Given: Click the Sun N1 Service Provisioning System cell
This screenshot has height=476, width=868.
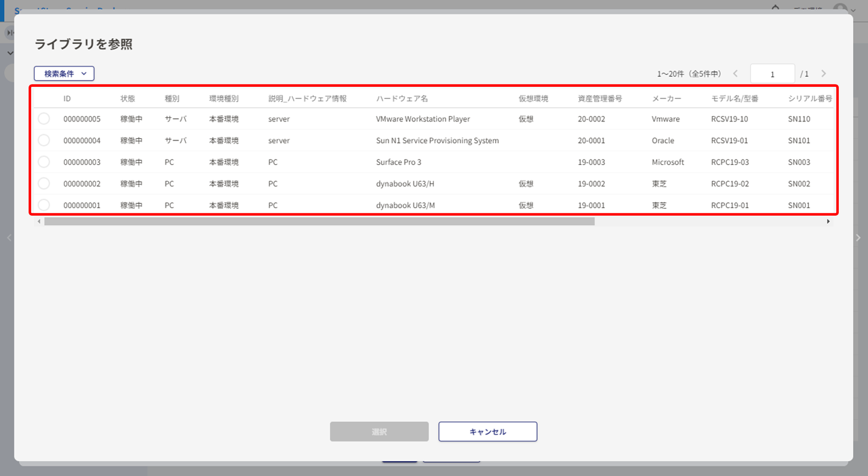Looking at the screenshot, I should [x=437, y=141].
